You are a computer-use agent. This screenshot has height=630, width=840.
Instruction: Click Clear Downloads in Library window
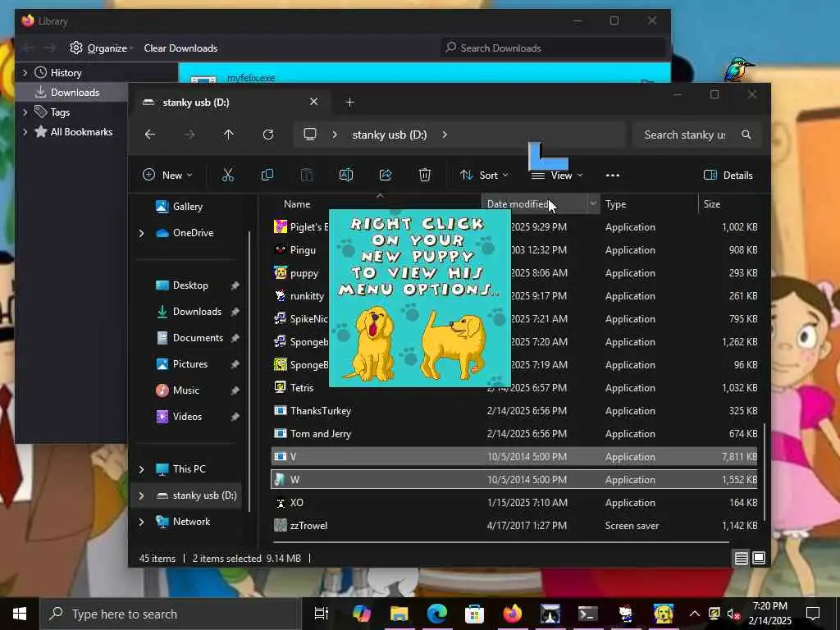[x=180, y=48]
